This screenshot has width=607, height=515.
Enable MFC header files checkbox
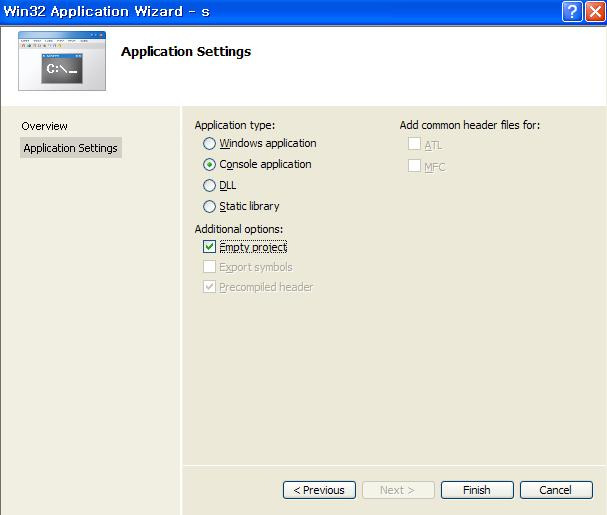coord(414,166)
